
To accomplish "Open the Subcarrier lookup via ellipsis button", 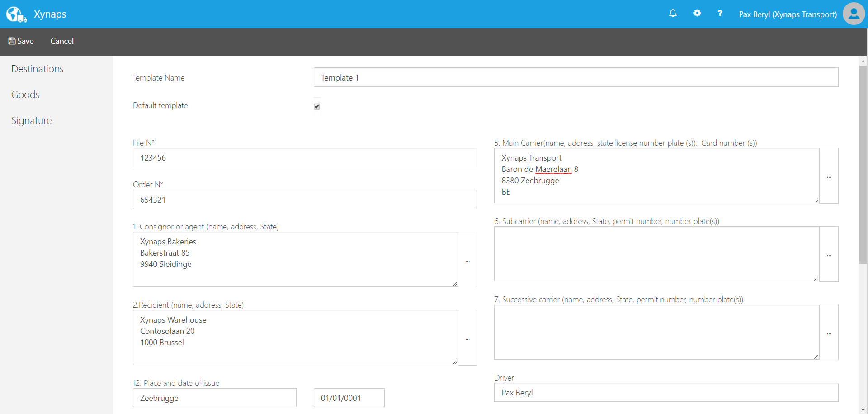I will point(829,254).
